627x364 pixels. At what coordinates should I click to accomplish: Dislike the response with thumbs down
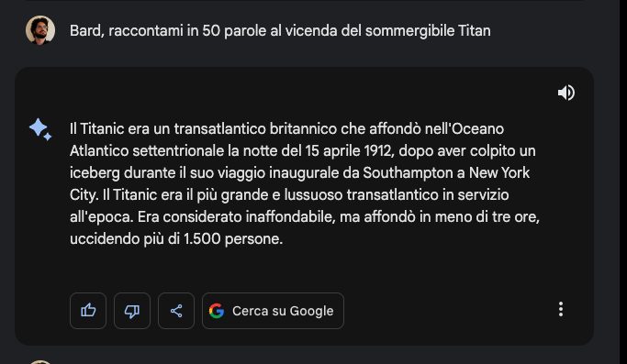coord(132,311)
